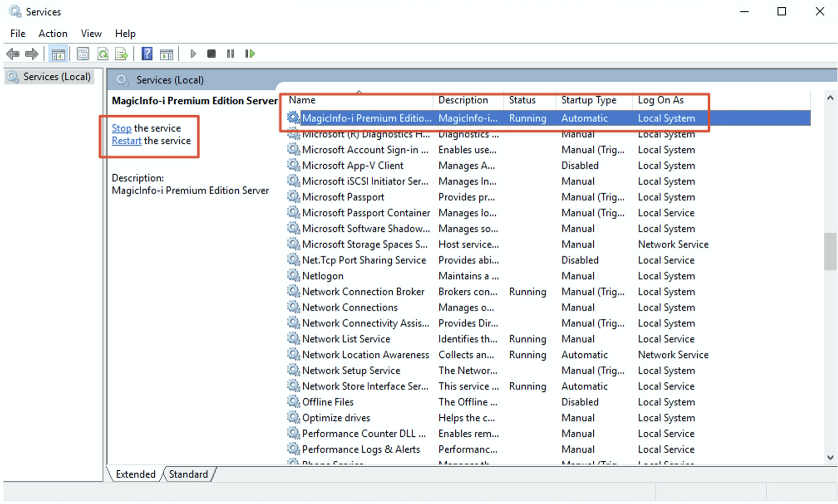The width and height of the screenshot is (838, 504).
Task: Sort by the Startup Type column header
Action: (595, 100)
